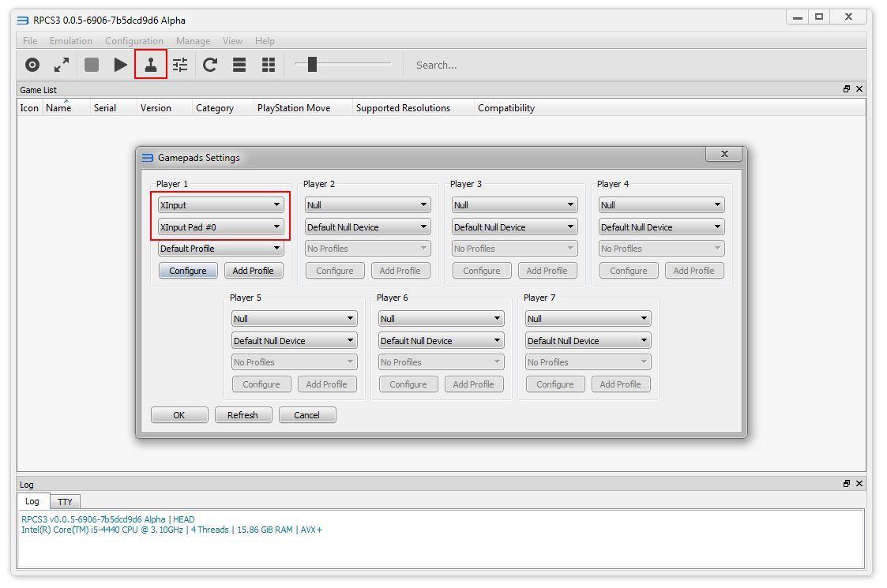Float the Game List panel icon
This screenshot has height=588, width=887.
click(847, 88)
